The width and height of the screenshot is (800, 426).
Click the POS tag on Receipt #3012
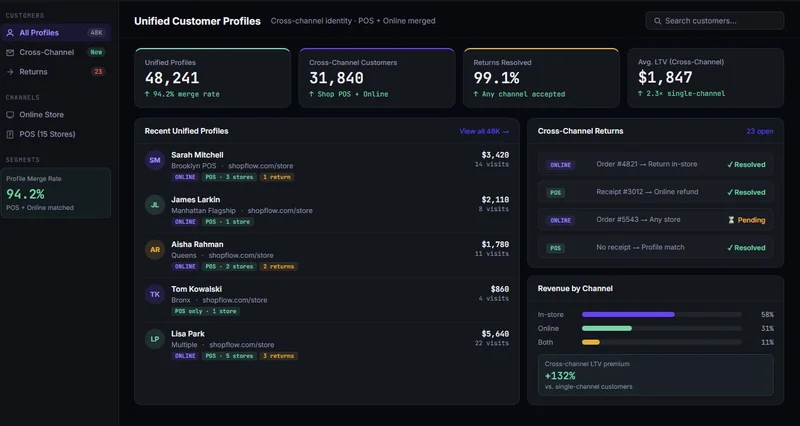[x=555, y=192]
